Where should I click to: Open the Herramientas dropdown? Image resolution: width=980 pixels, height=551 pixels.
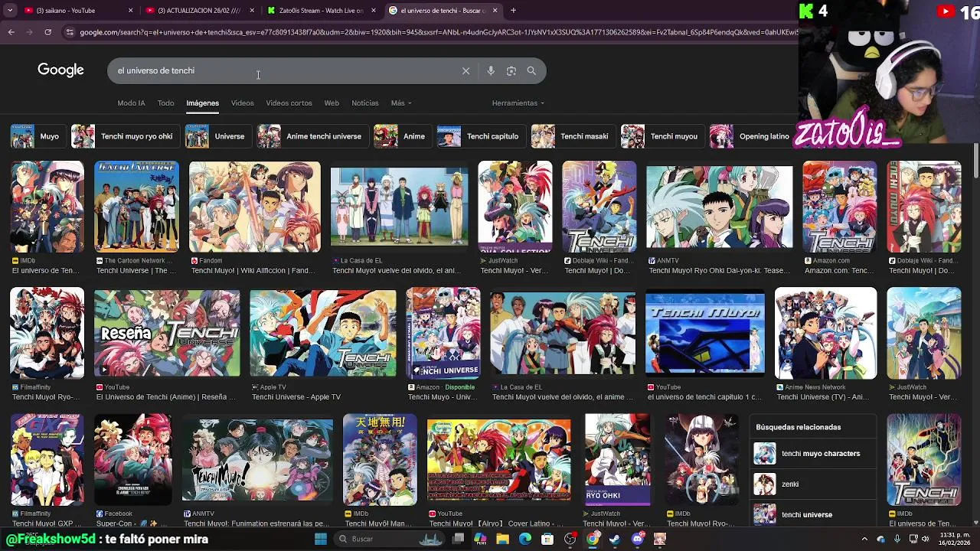tap(518, 103)
